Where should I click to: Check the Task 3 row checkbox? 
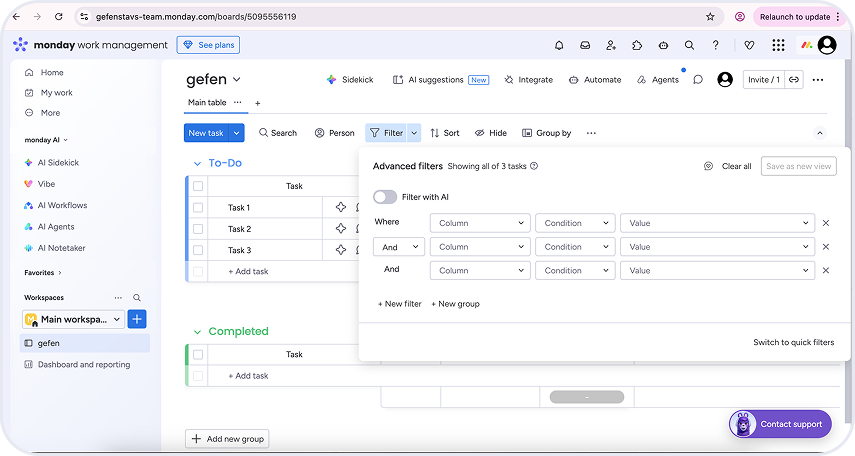pos(198,250)
